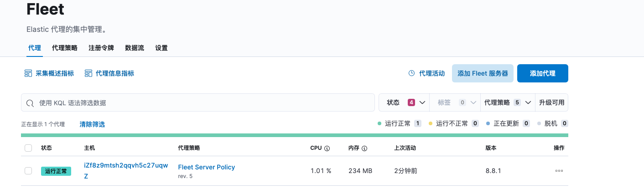The width and height of the screenshot is (644, 194).
Task: Tick the checkbox for agent iZf8z9mtsh2qqvh5c27uqwZ
Action: pyautogui.click(x=28, y=171)
